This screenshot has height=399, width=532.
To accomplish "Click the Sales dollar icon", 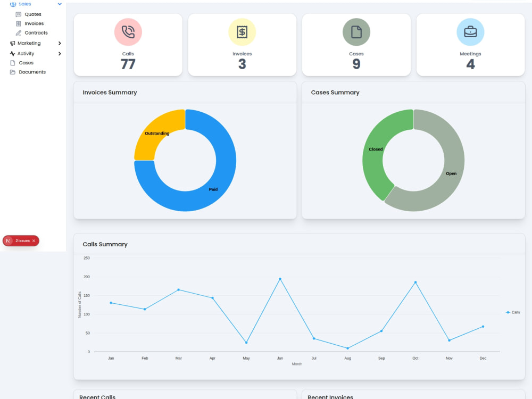I will (13, 4).
